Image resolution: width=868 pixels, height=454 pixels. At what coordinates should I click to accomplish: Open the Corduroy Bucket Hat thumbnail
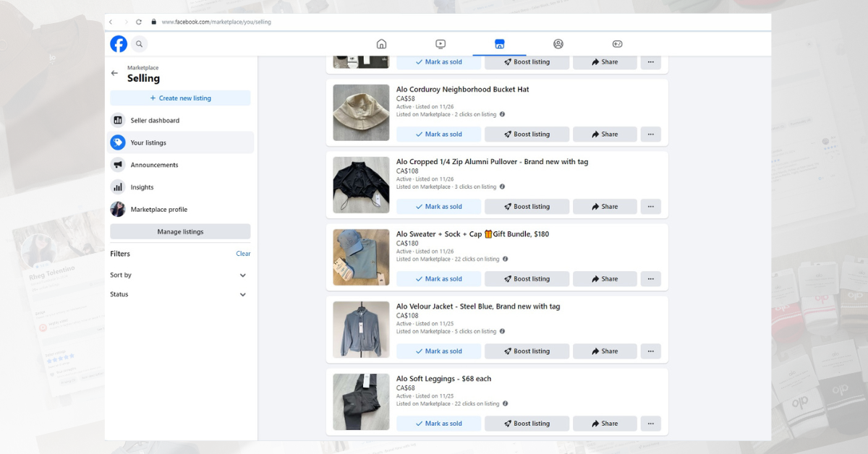(361, 113)
